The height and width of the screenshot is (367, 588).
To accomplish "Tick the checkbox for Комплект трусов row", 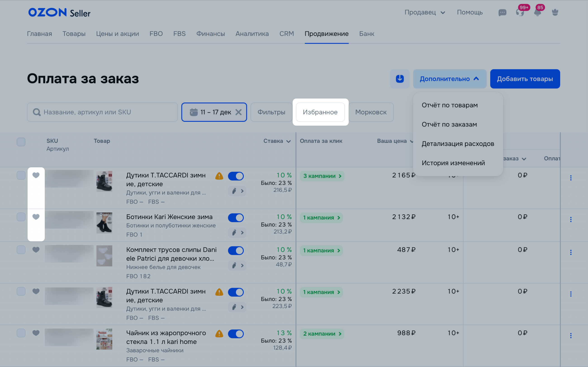I will point(21,249).
